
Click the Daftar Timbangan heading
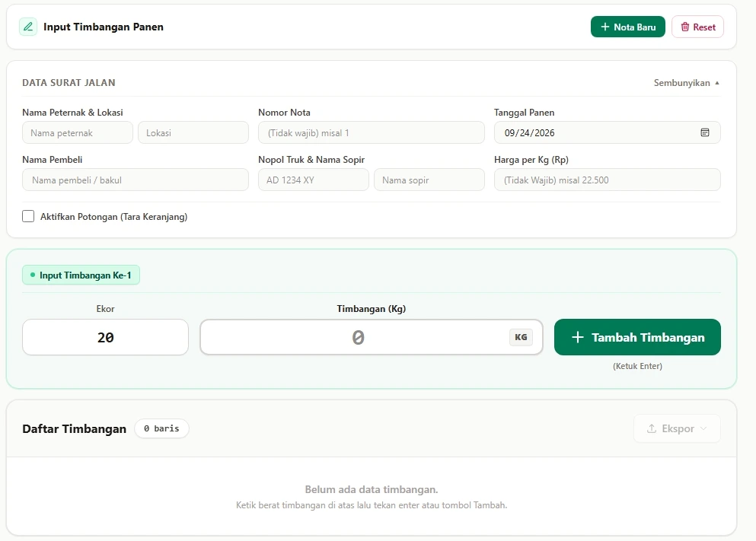(x=75, y=428)
